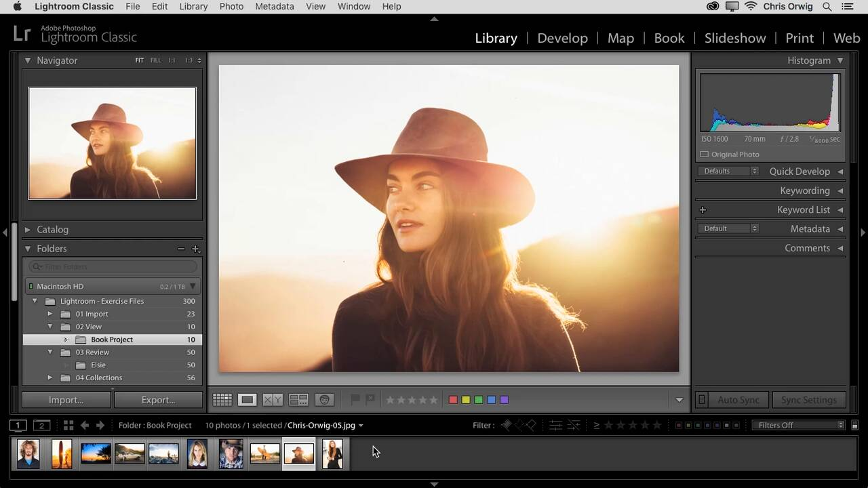Expand the Catalog panel
This screenshot has width=868, height=488.
pos(28,230)
